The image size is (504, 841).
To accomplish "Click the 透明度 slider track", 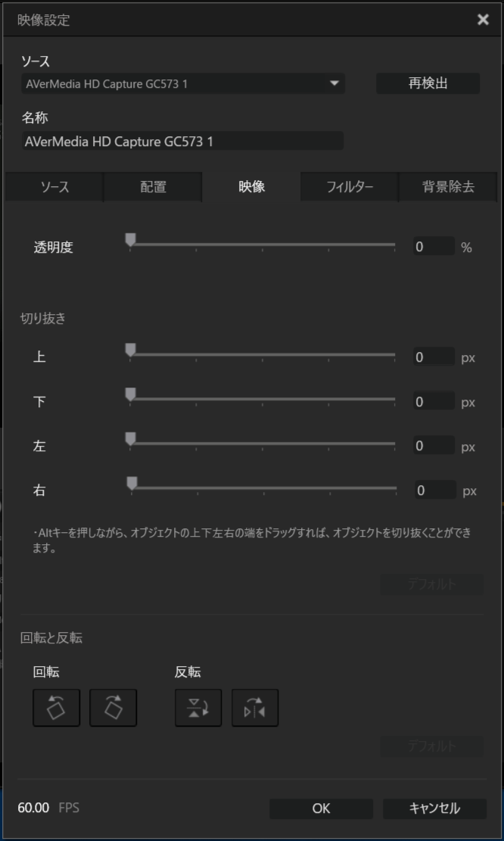I will (x=262, y=244).
